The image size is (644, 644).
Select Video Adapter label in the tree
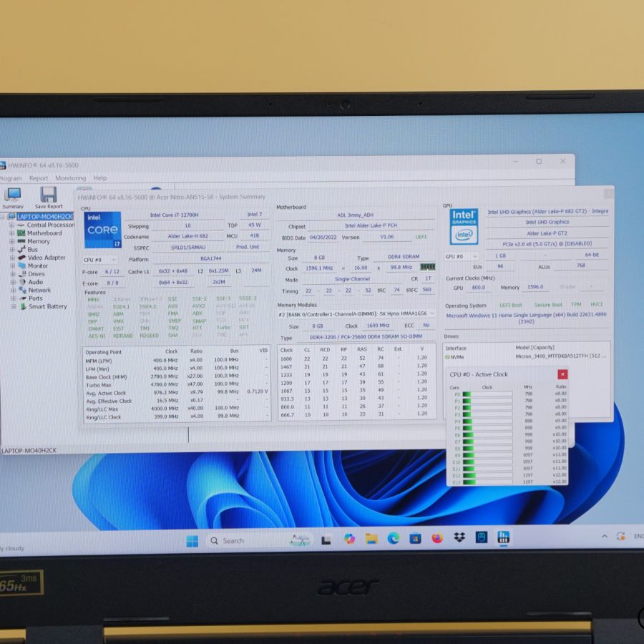(47, 258)
